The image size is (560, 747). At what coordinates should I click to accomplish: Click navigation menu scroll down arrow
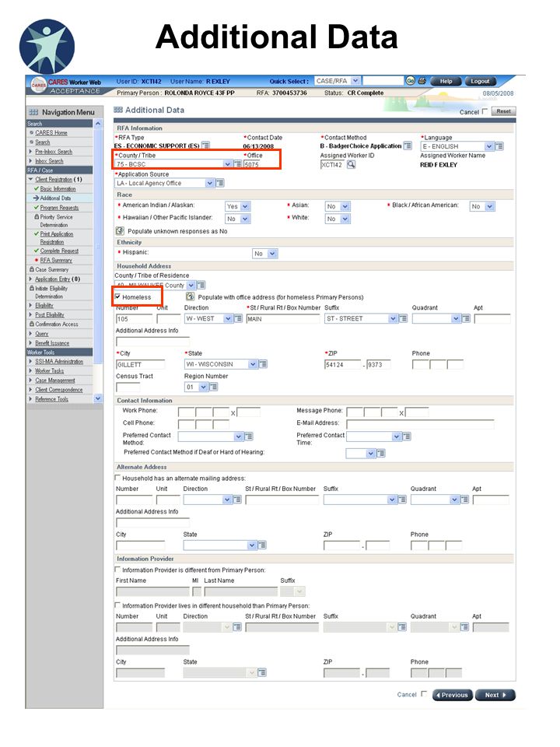coord(98,398)
